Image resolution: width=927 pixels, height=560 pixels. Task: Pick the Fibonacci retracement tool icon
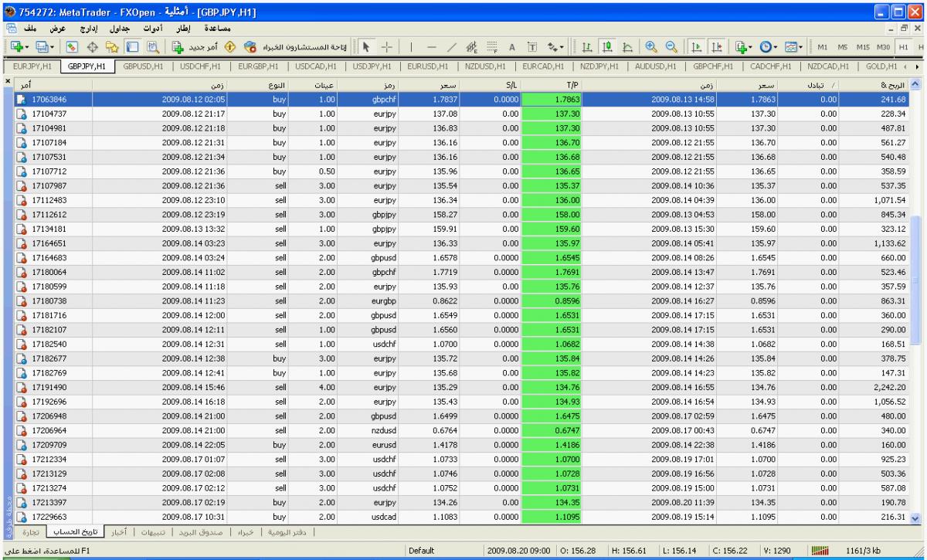(x=492, y=46)
